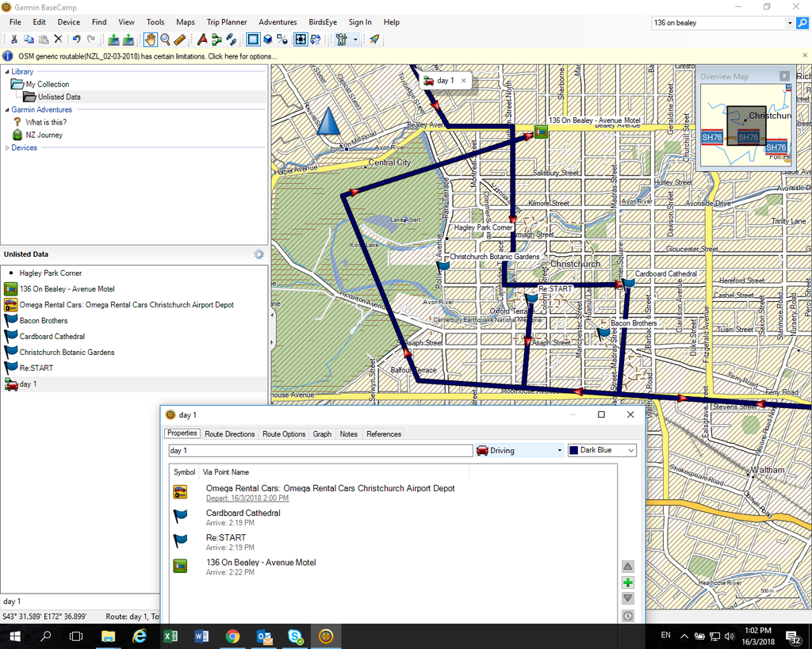Switch to the Graph tab
Image resolution: width=812 pixels, height=649 pixels.
coord(322,434)
